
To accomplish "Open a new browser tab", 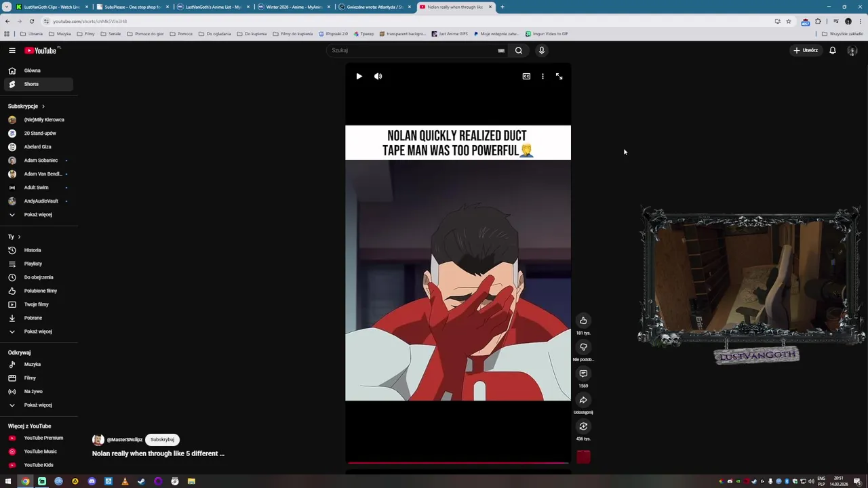I will click(x=502, y=7).
